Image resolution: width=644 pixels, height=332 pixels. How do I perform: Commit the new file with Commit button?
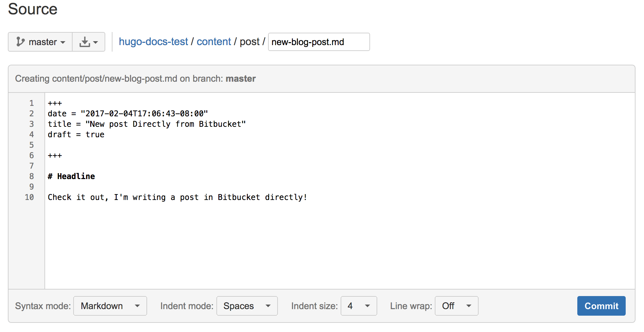(601, 306)
